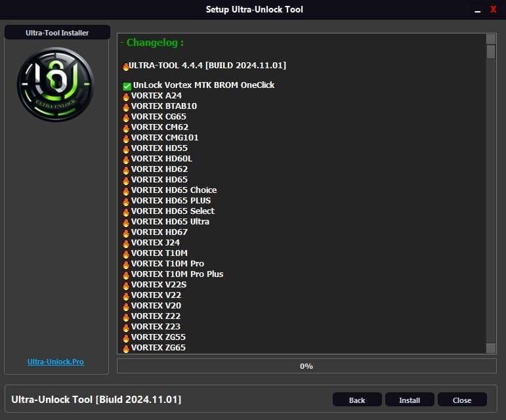Image resolution: width=506 pixels, height=420 pixels.
Task: Click the changelog scrollbar up arrow
Action: [491, 39]
